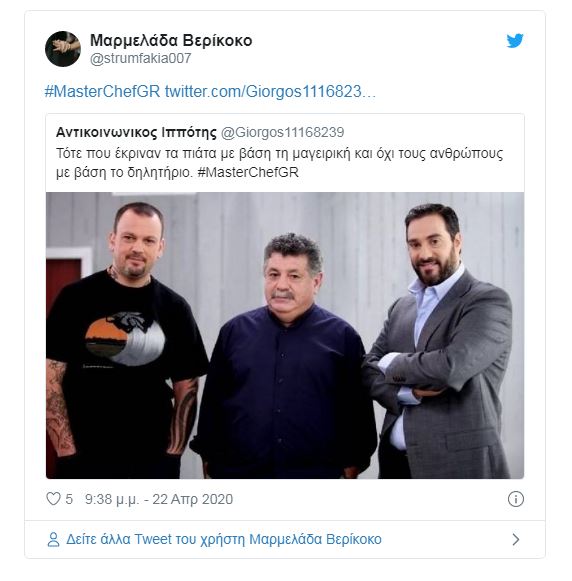Image resolution: width=572 pixels, height=581 pixels.
Task: Open the quoted tweet text
Action: [x=279, y=163]
